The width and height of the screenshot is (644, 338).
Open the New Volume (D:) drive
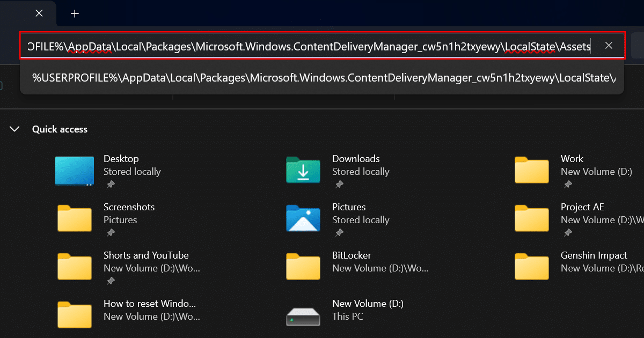[x=368, y=303]
